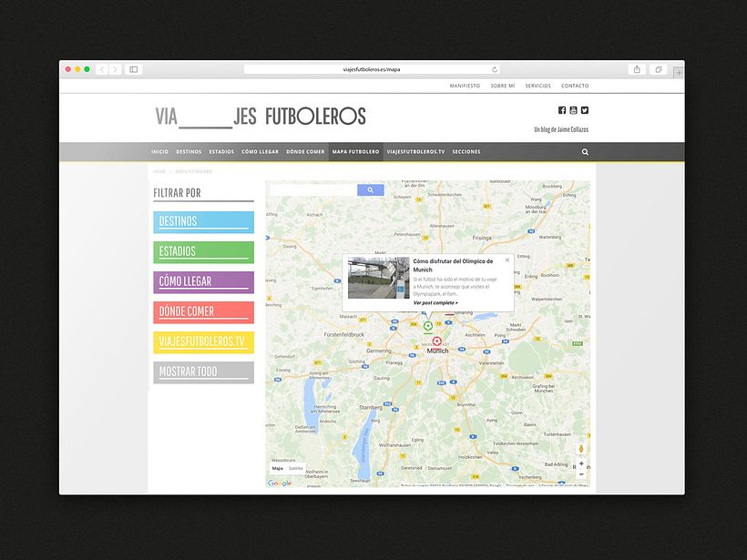
Task: Click the gray Mostrar Todo button
Action: pyautogui.click(x=203, y=372)
